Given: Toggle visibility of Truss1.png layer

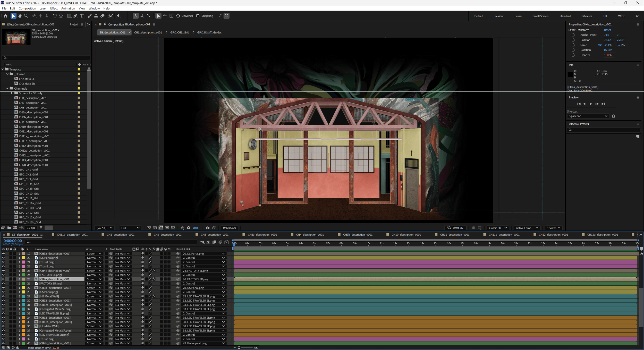Looking at the screenshot, I should tap(3, 262).
